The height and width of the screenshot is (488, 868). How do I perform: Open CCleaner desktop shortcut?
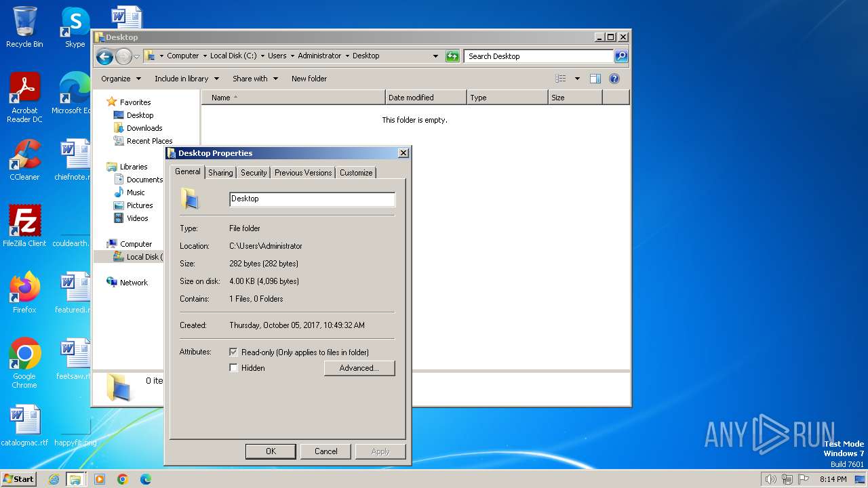pyautogui.click(x=24, y=160)
